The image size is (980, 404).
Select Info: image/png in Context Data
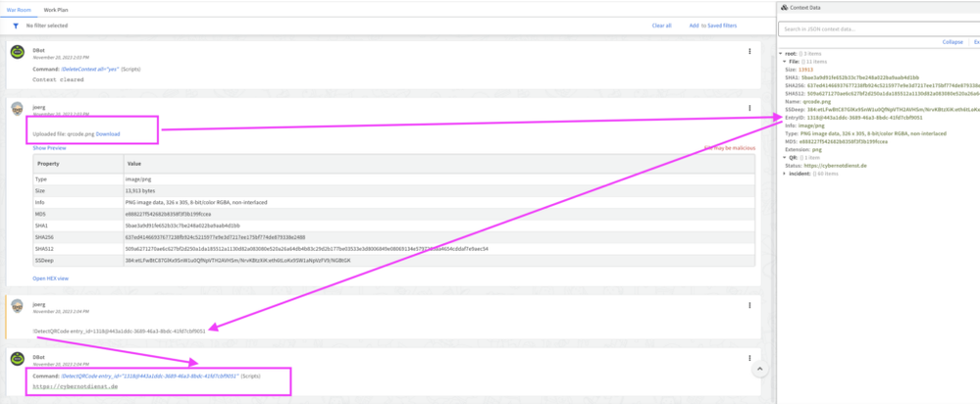tap(806, 126)
